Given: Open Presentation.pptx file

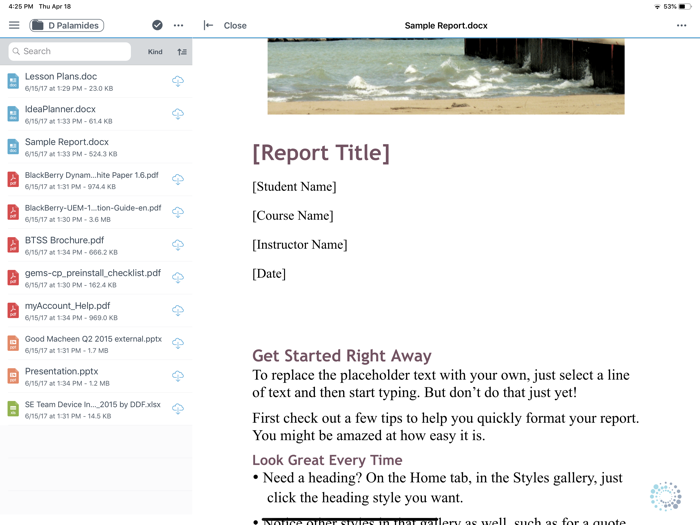Looking at the screenshot, I should [96, 376].
